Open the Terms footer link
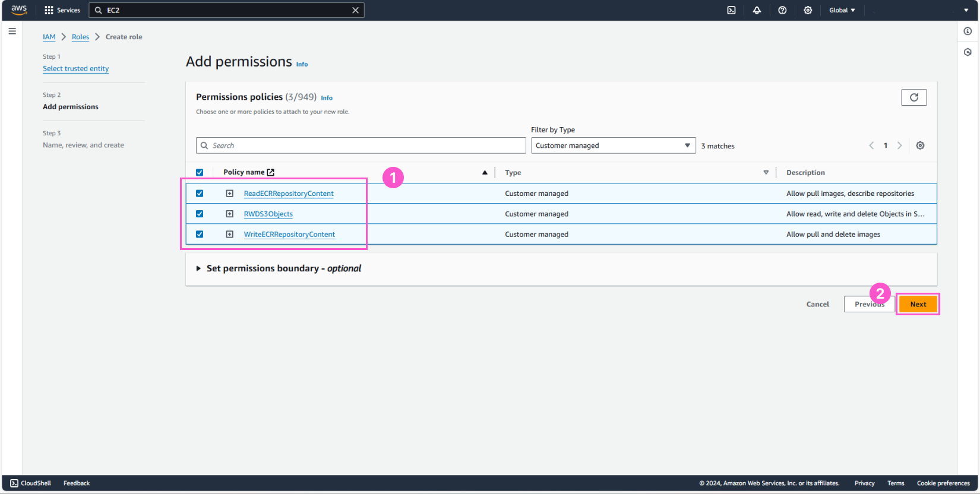The width and height of the screenshot is (980, 494). [896, 483]
